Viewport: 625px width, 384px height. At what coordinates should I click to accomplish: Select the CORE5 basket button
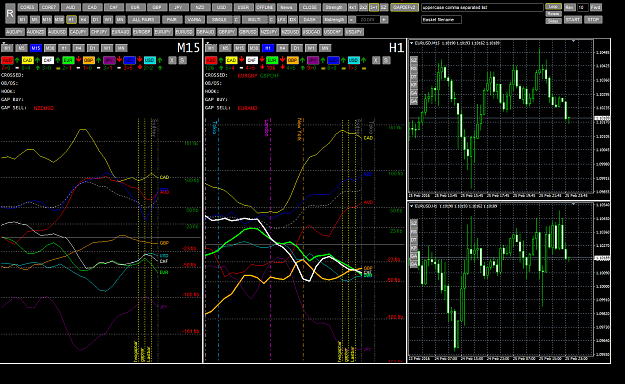pyautogui.click(x=27, y=8)
